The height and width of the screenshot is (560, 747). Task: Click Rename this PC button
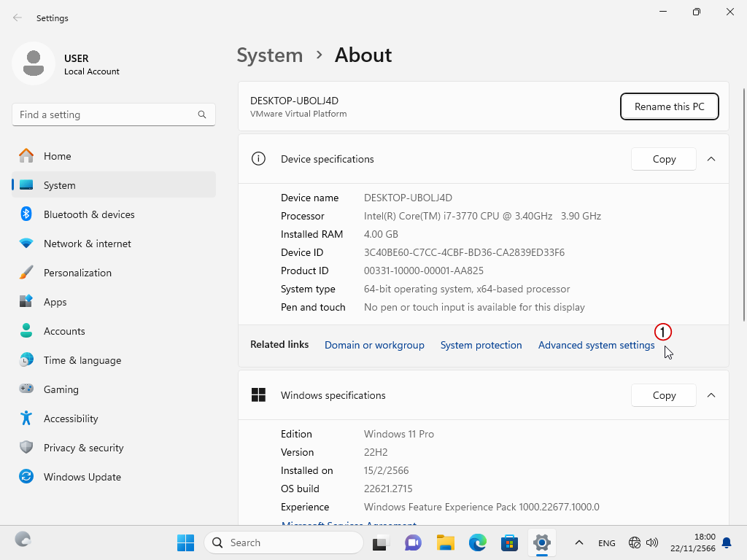[x=669, y=106]
